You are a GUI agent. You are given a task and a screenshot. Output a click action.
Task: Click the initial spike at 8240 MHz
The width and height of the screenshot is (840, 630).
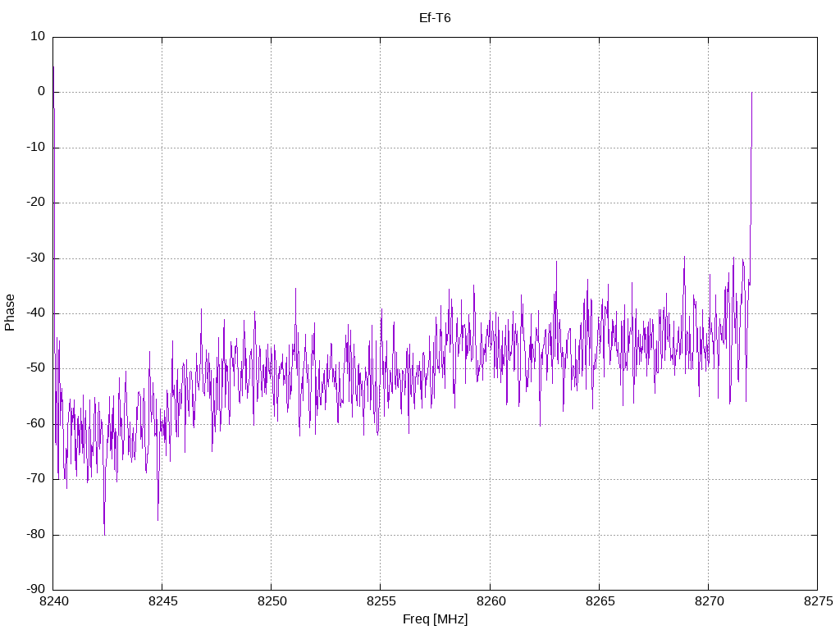point(53,67)
